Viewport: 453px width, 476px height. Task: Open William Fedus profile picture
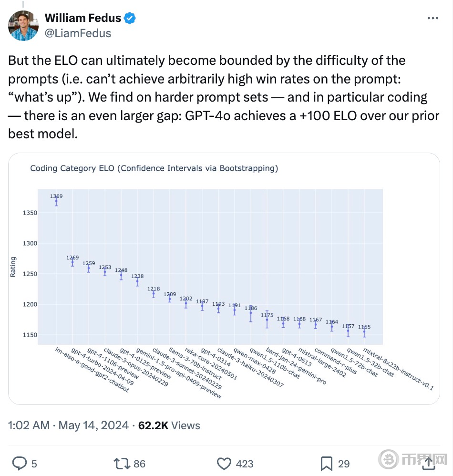(x=23, y=25)
